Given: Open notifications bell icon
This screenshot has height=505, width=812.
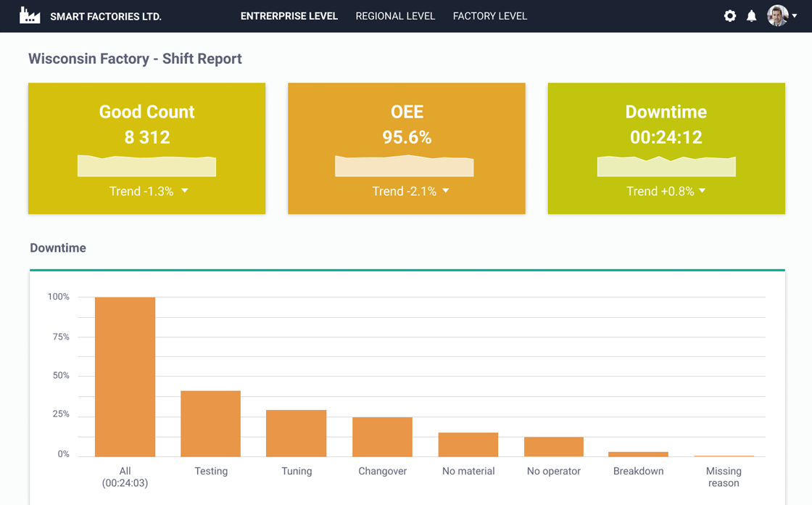Looking at the screenshot, I should 752,16.
